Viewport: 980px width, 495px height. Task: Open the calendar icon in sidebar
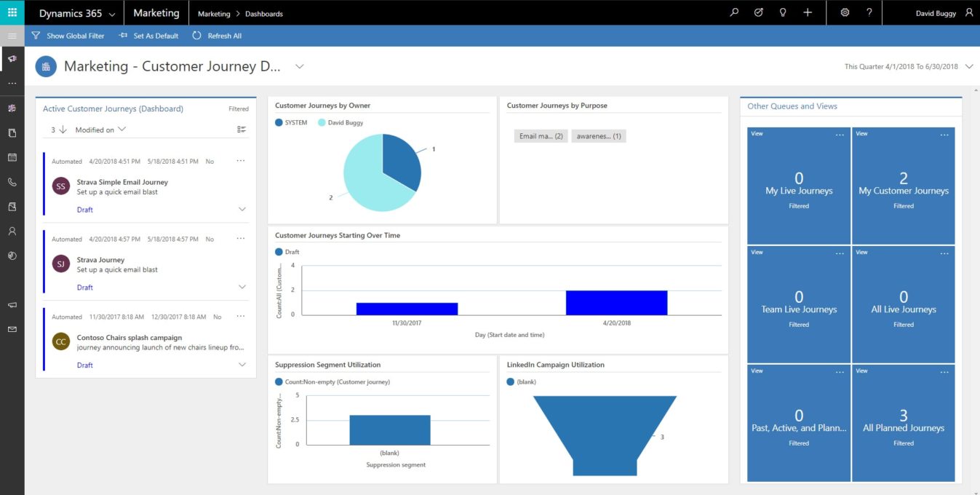pyautogui.click(x=12, y=158)
